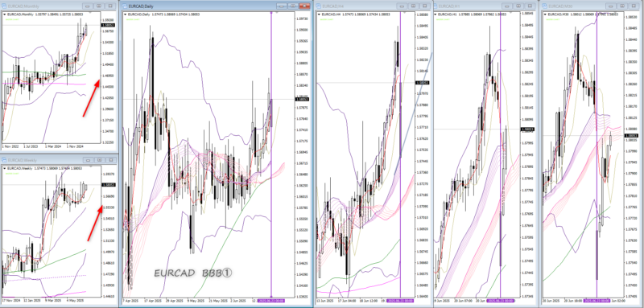Open the symbol dropdown arrow in Weekly chart
This screenshot has width=644, height=308.
(x=5, y=169)
